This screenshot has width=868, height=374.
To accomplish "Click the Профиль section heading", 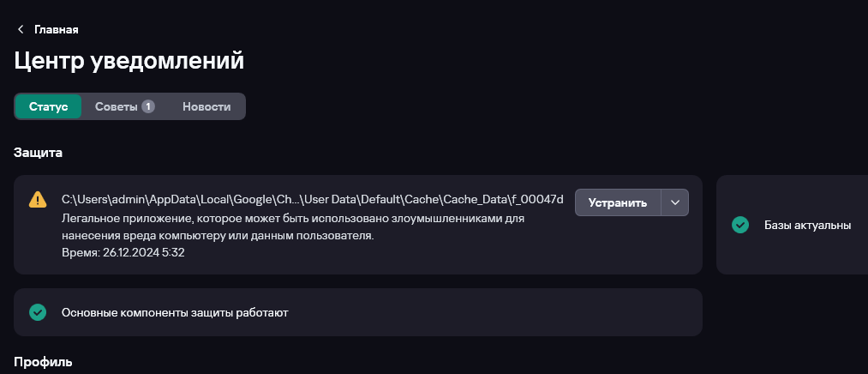I will click(x=43, y=362).
